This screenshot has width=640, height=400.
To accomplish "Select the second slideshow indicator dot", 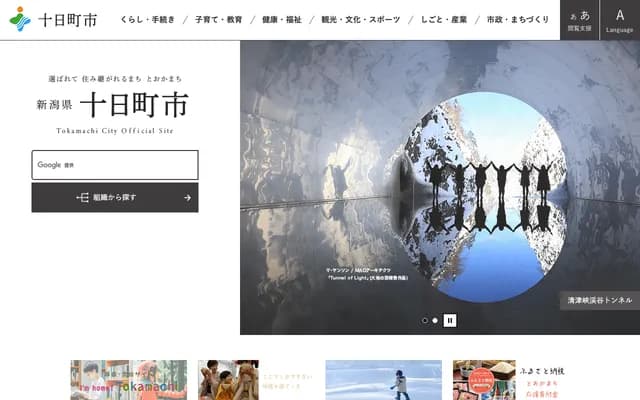I will (435, 320).
